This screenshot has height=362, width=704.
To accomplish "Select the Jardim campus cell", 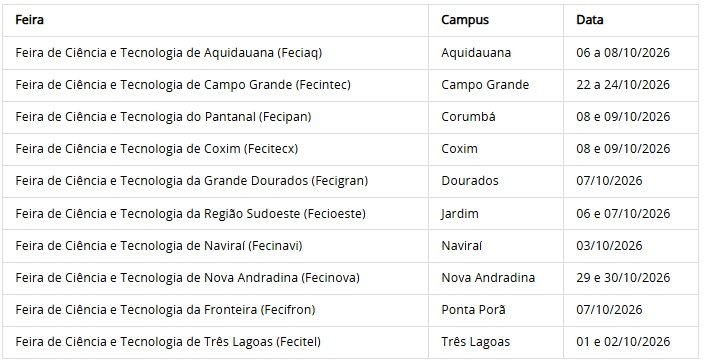I will point(460,213).
